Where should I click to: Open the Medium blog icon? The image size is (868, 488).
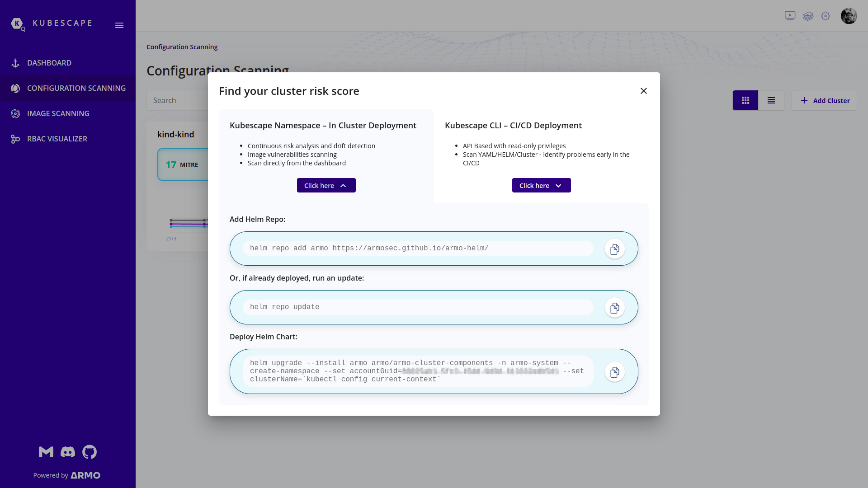pyautogui.click(x=46, y=452)
